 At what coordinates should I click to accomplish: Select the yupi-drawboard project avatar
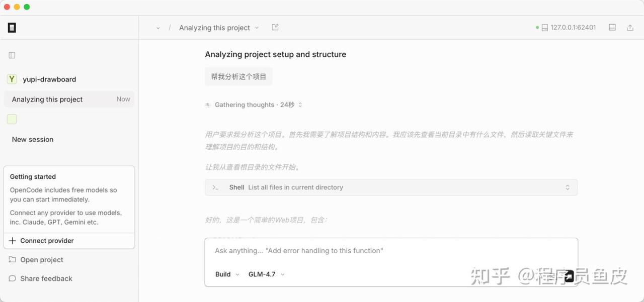click(x=12, y=79)
